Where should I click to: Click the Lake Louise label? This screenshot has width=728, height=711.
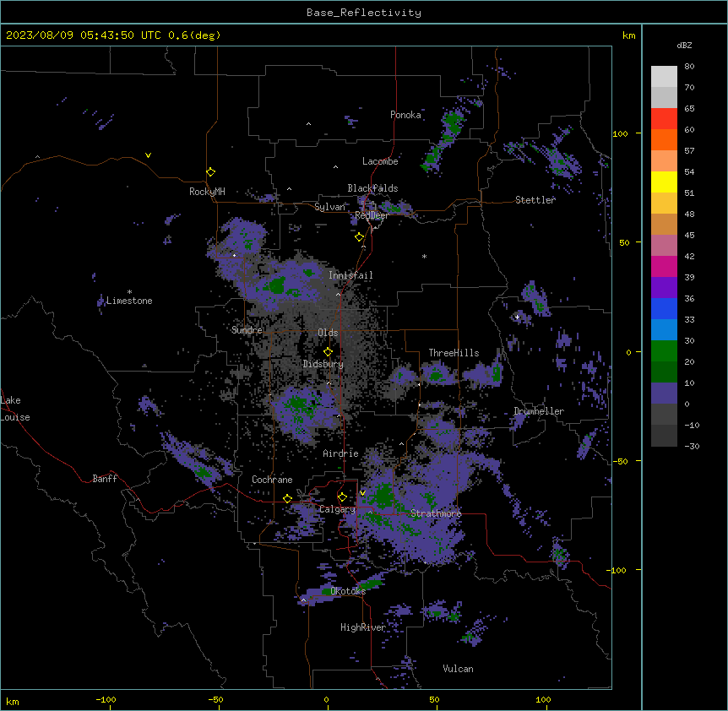click(15, 409)
